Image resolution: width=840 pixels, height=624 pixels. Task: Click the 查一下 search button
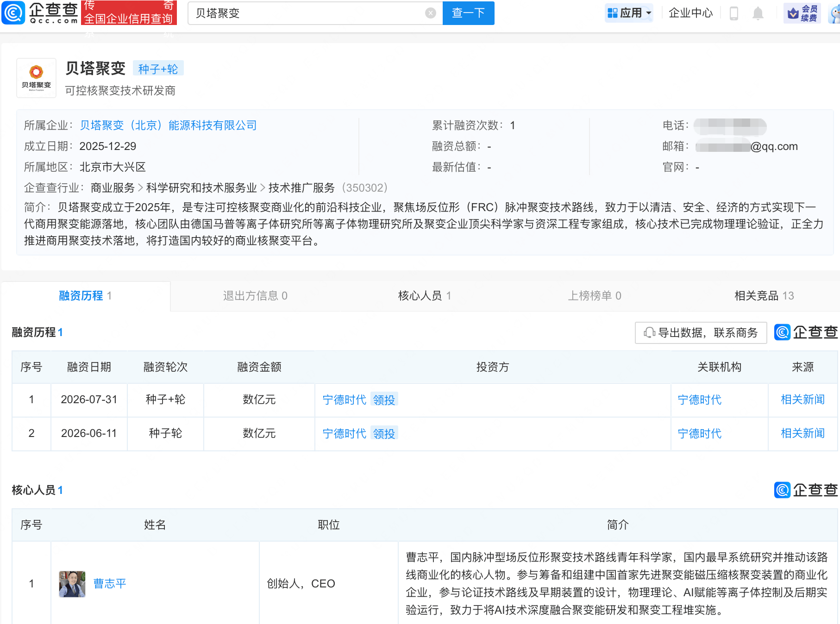(x=468, y=13)
